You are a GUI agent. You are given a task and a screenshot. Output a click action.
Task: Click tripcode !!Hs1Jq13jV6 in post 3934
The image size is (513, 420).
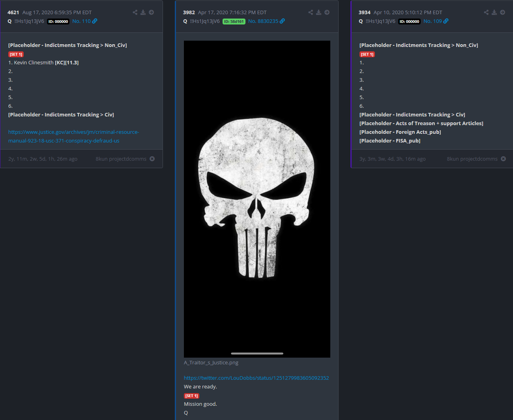pyautogui.click(x=380, y=21)
